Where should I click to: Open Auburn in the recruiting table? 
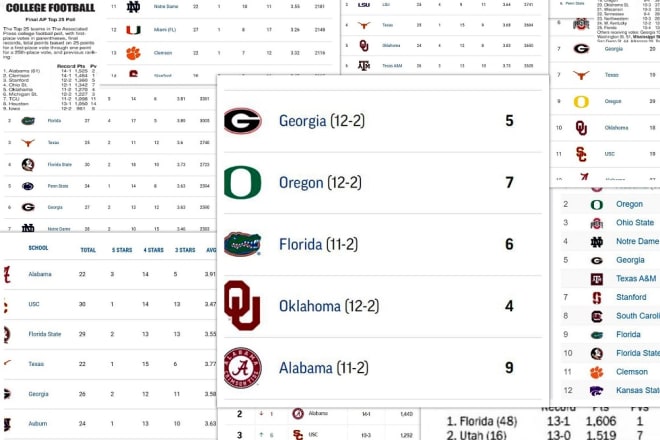38,424
